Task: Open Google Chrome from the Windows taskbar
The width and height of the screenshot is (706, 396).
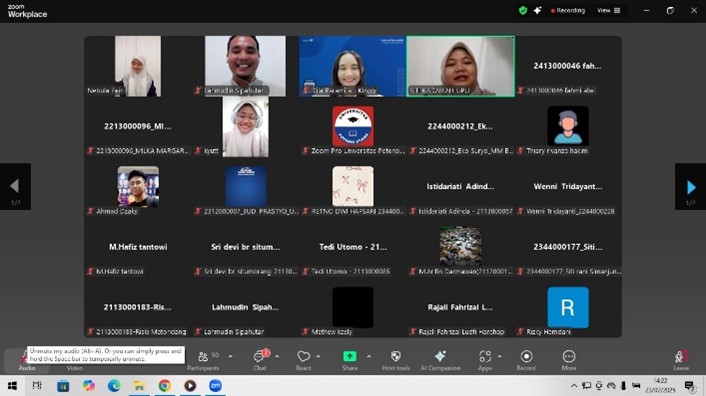Action: (165, 386)
